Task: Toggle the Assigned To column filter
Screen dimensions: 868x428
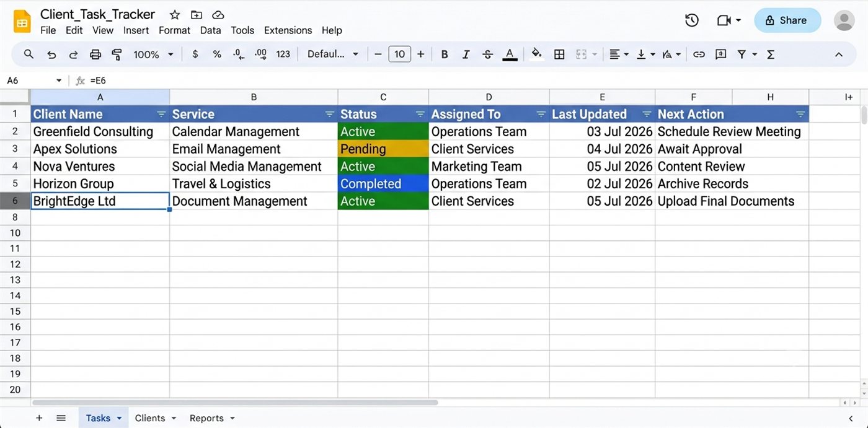Action: click(541, 114)
